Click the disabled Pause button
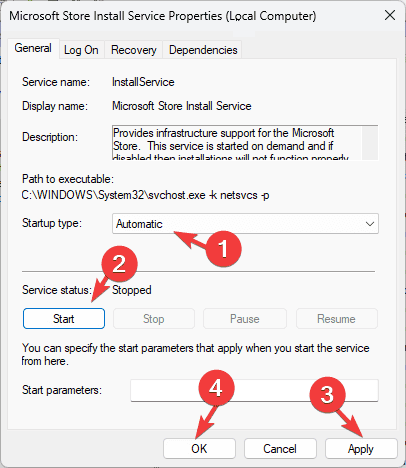This screenshot has width=406, height=468. click(x=245, y=319)
